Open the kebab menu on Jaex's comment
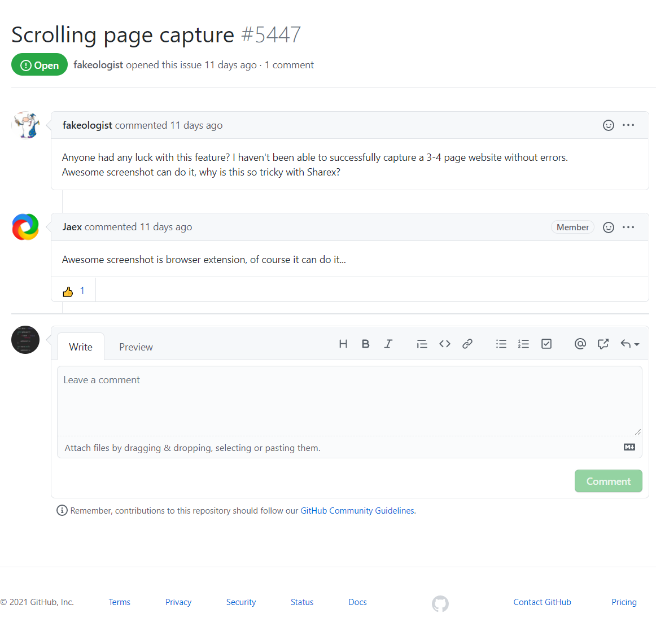656x644 pixels. [628, 227]
